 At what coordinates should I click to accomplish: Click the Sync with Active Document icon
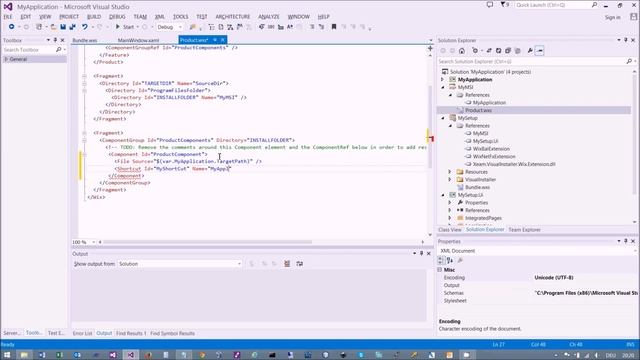pyautogui.click(x=489, y=51)
